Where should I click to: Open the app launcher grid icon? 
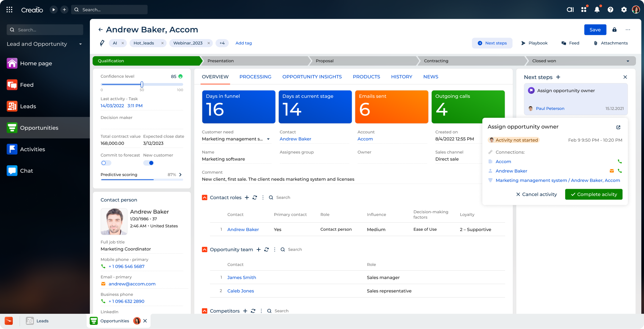(9, 10)
